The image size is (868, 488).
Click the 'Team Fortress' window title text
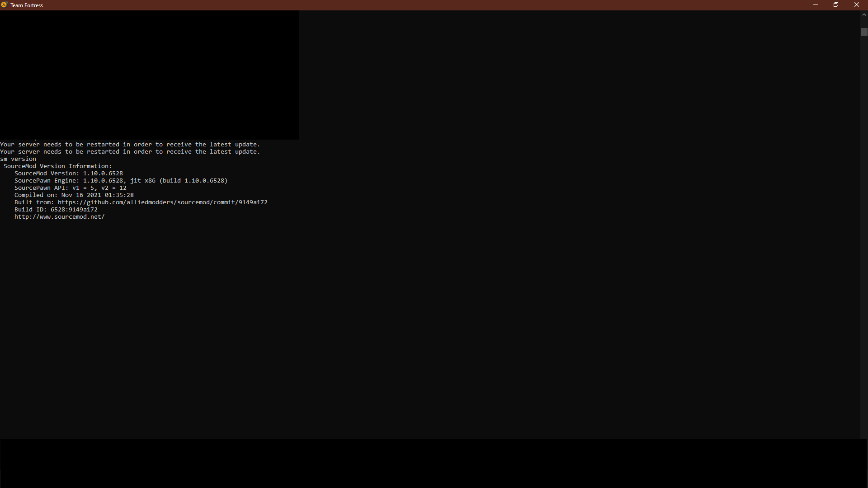(x=27, y=5)
